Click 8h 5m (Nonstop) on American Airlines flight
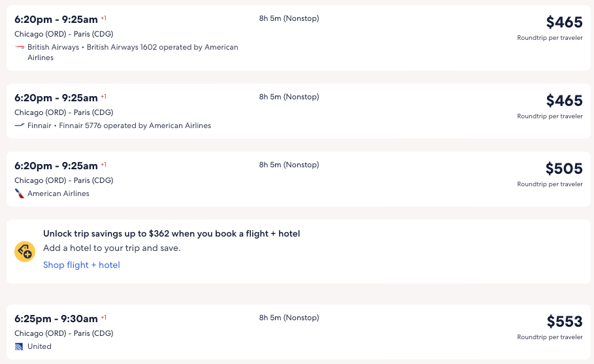The width and height of the screenshot is (594, 364). click(289, 165)
